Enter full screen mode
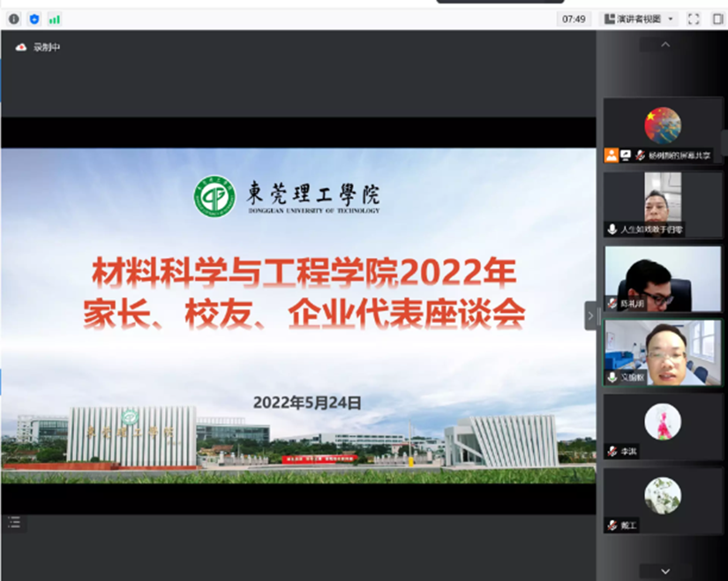The width and height of the screenshot is (728, 581). [694, 19]
